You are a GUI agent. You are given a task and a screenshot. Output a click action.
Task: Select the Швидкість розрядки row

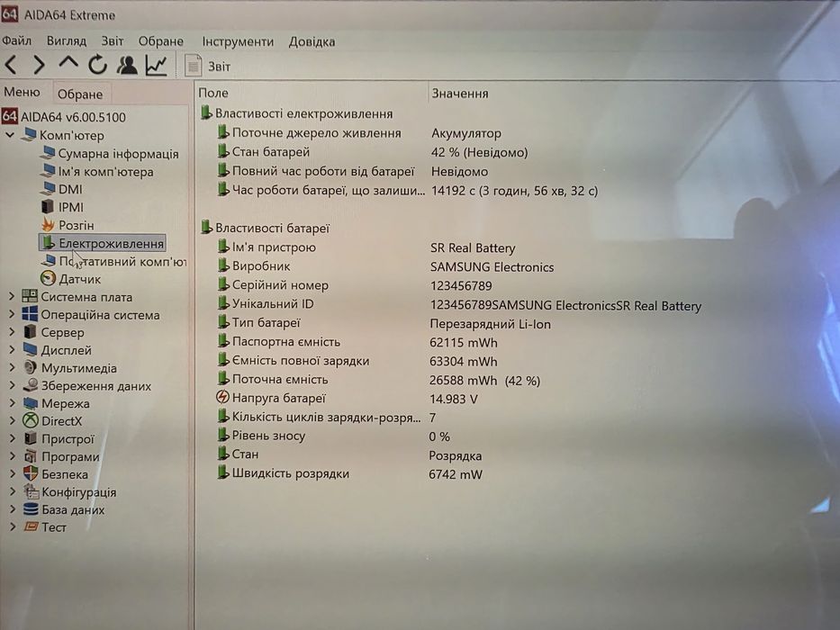click(x=349, y=473)
